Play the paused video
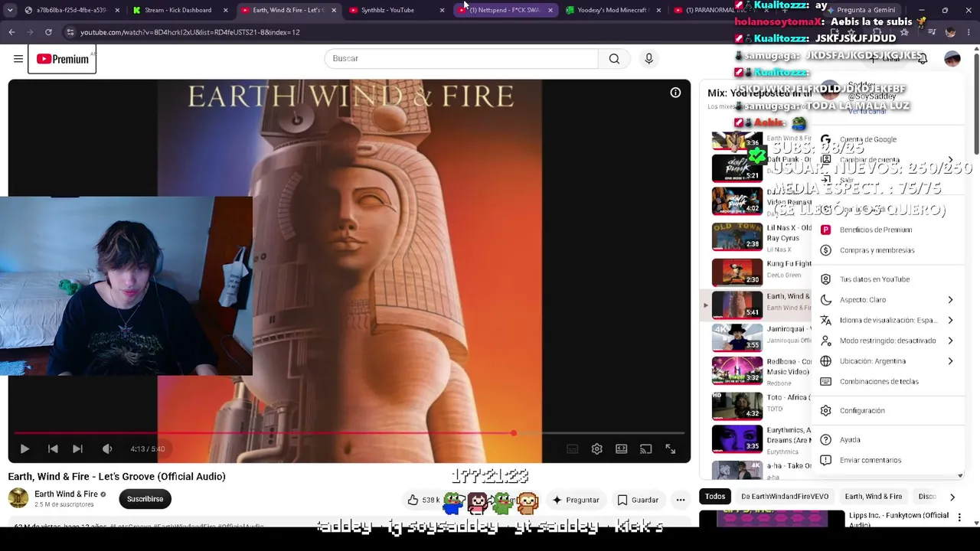Viewport: 980px width, 551px height. [x=24, y=449]
